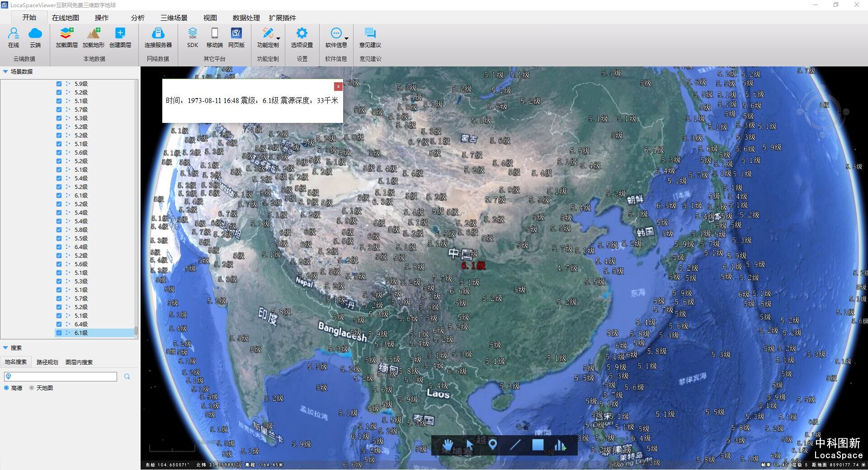Switch to the 在线地图 ribbon tab

(x=66, y=18)
